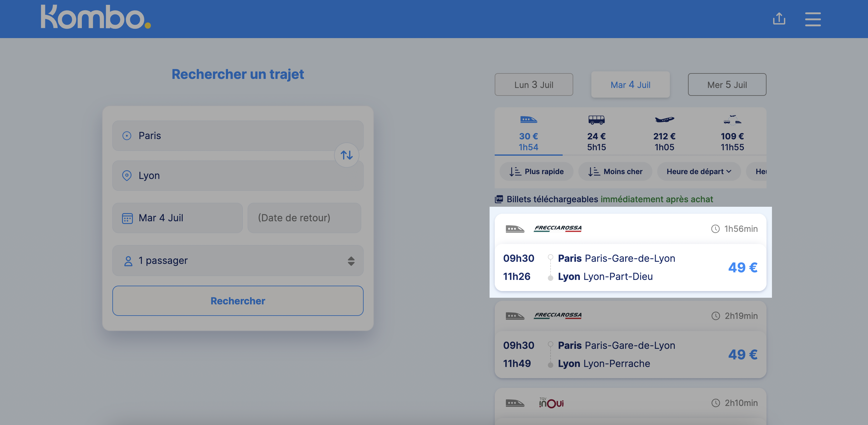Click the Paris departure field
Screen dimensions: 868x425
coord(238,136)
